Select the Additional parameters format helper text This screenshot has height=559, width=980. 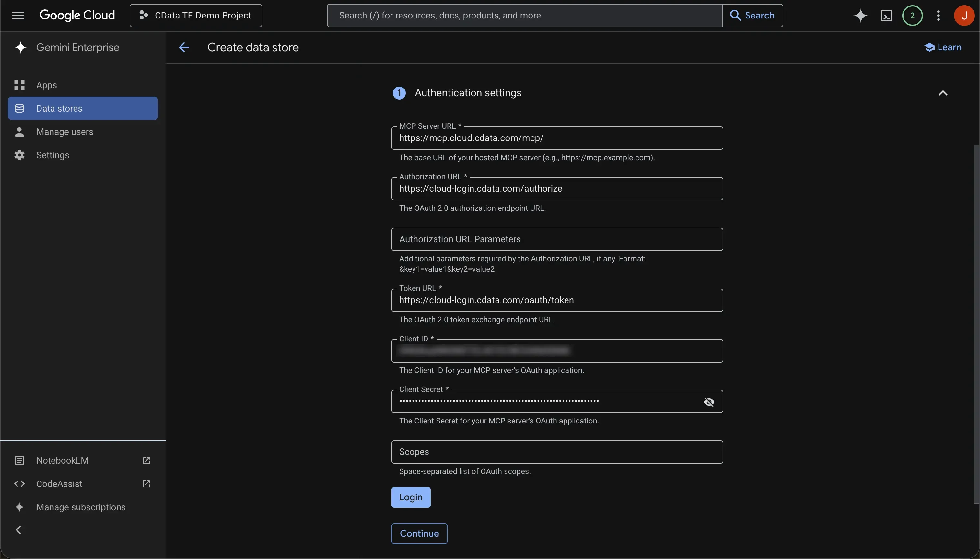pyautogui.click(x=522, y=264)
